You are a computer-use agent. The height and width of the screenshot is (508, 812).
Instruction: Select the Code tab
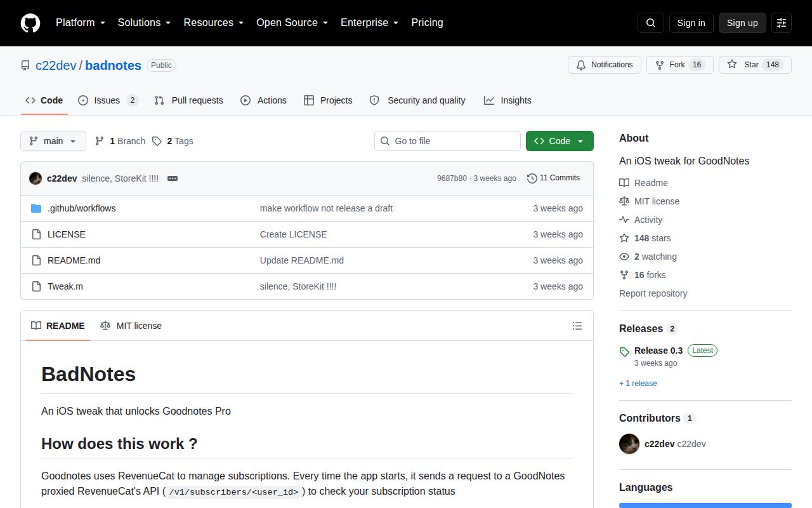point(44,100)
